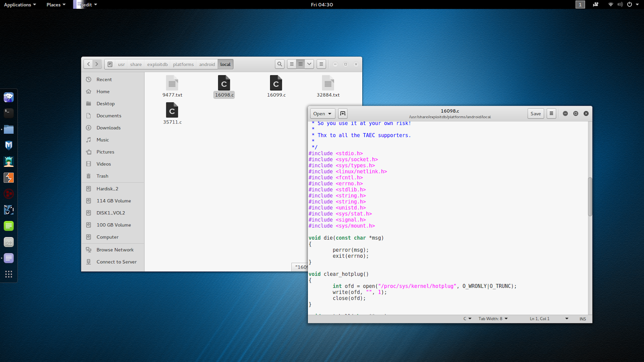
Task: Open the gedit Open file dropdown
Action: coord(322,113)
